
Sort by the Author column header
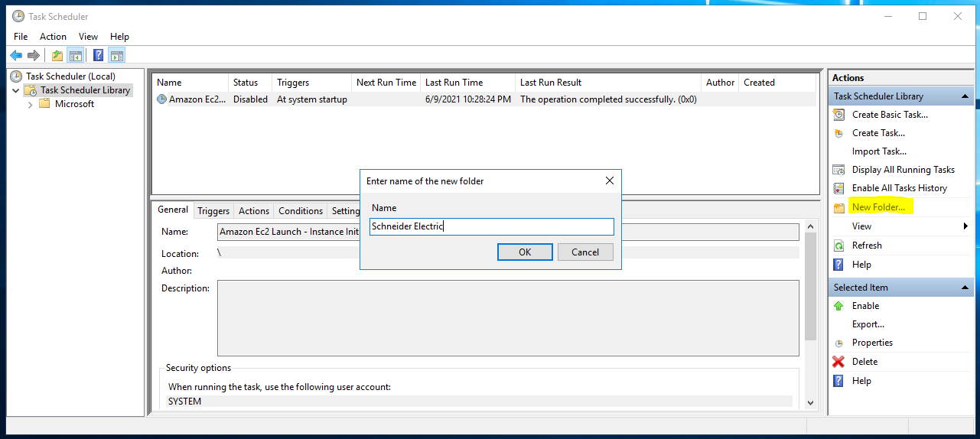pos(720,83)
